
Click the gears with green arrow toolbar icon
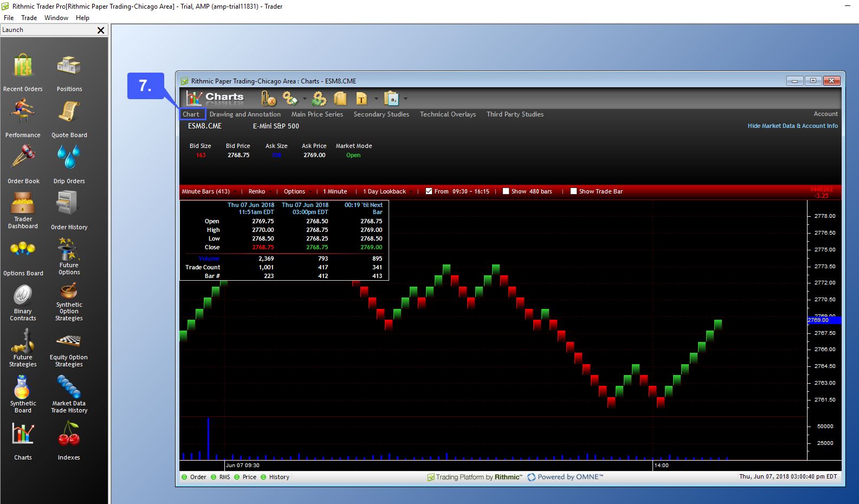[319, 99]
